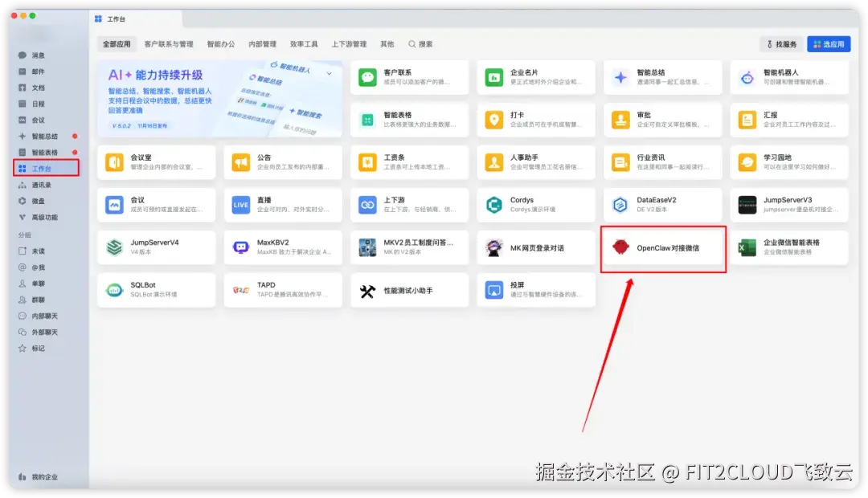Open the AI 能力持续升级 banner
The height and width of the screenshot is (498, 868).
[x=219, y=99]
